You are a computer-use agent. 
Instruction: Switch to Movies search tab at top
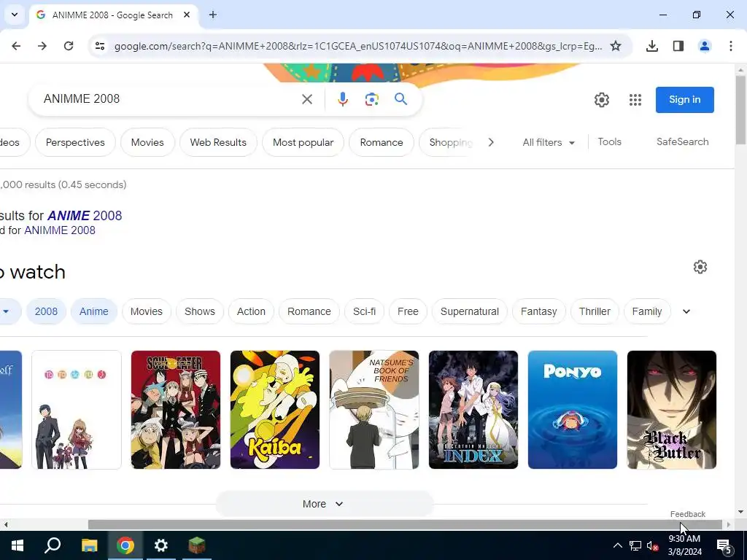pos(147,142)
